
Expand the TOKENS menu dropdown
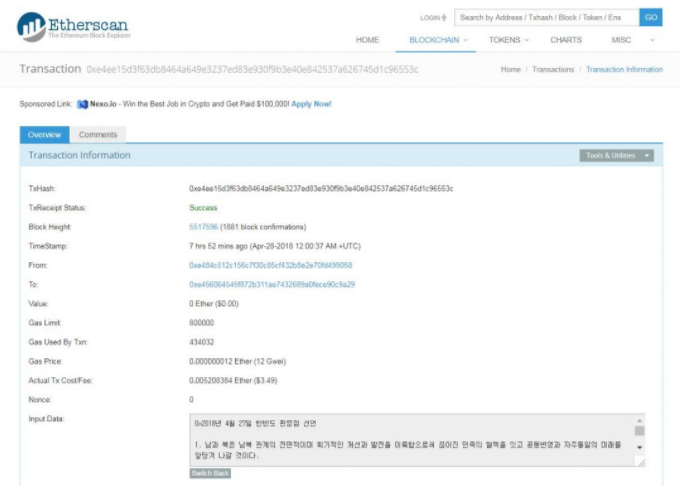[x=510, y=40]
